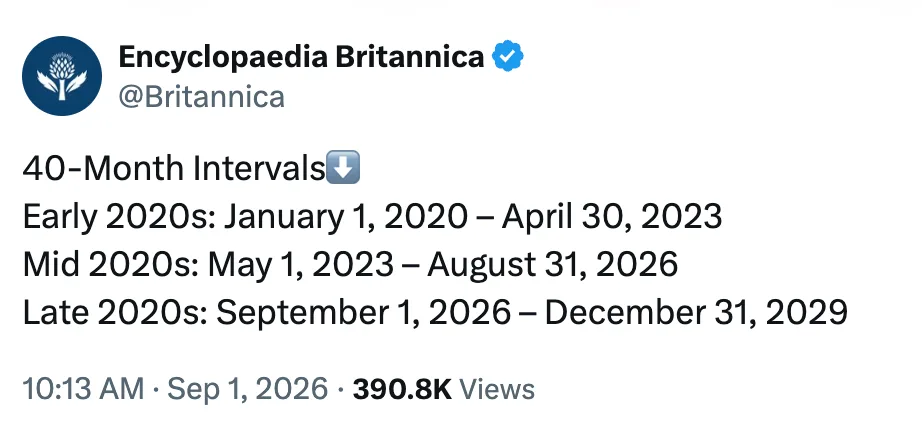Viewport: 922px width, 430px height.
Task: Click the April 30, 2023 date text
Action: click(x=612, y=216)
